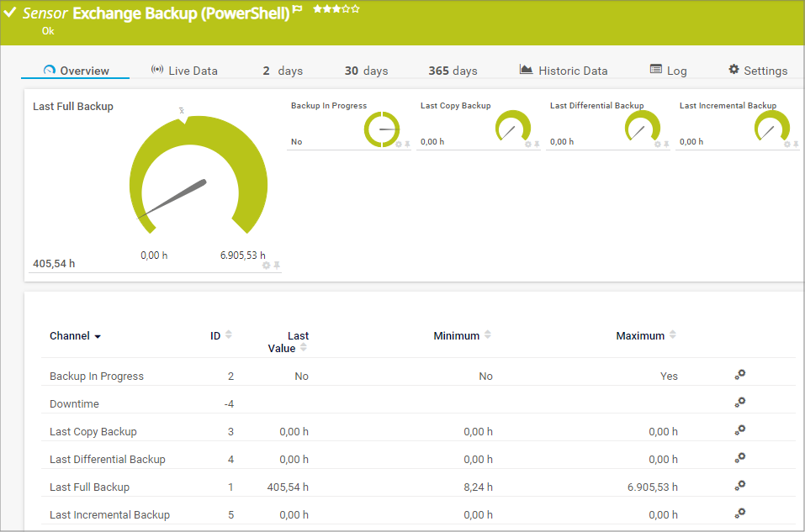
Task: Pin the Last Full Backup gauge
Action: point(277,265)
